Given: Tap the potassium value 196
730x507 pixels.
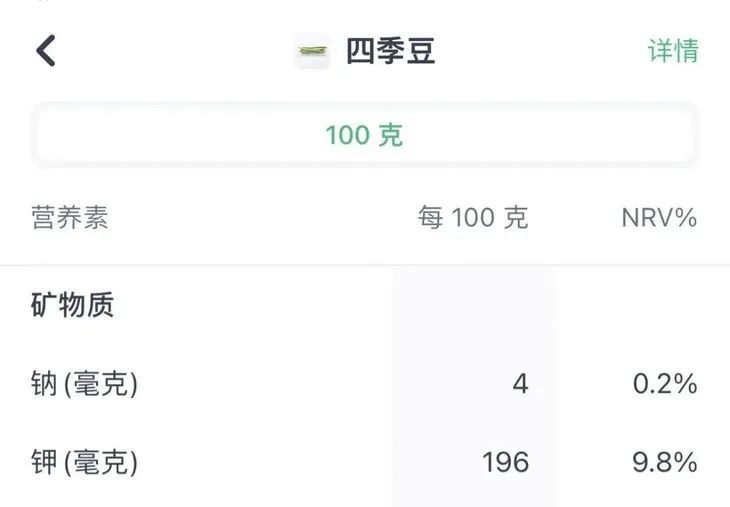Looking at the screenshot, I should (505, 462).
